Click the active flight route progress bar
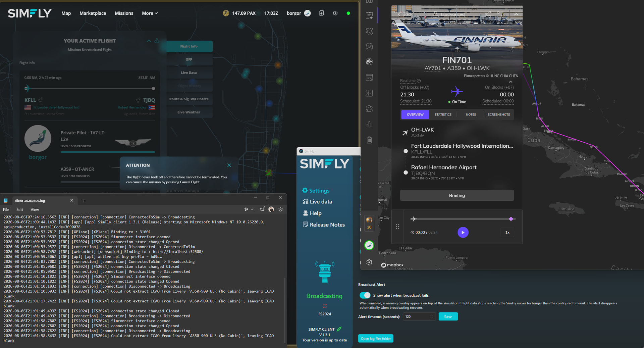The image size is (644, 348). [90, 89]
